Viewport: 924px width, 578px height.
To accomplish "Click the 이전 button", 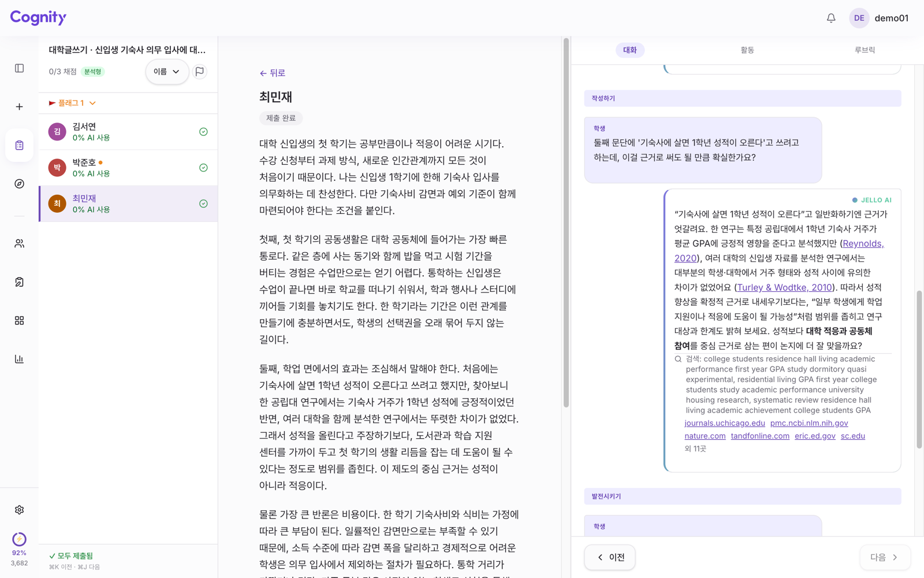I will tap(610, 557).
